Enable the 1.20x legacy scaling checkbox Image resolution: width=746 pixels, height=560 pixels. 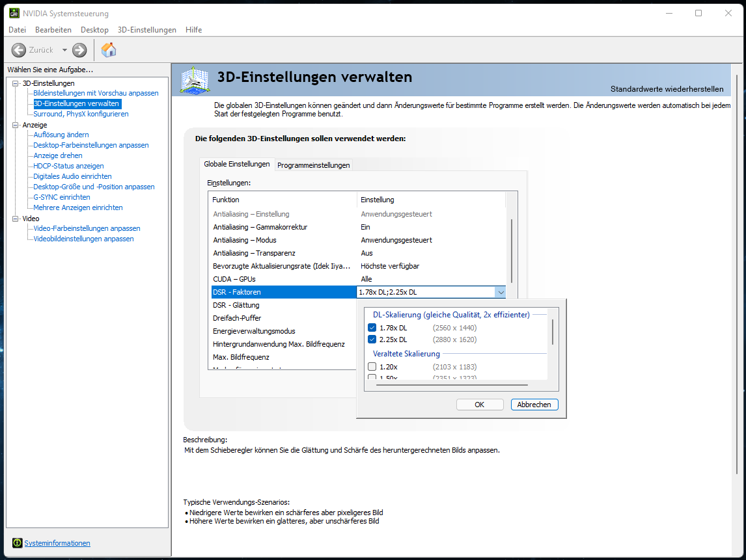(x=372, y=367)
